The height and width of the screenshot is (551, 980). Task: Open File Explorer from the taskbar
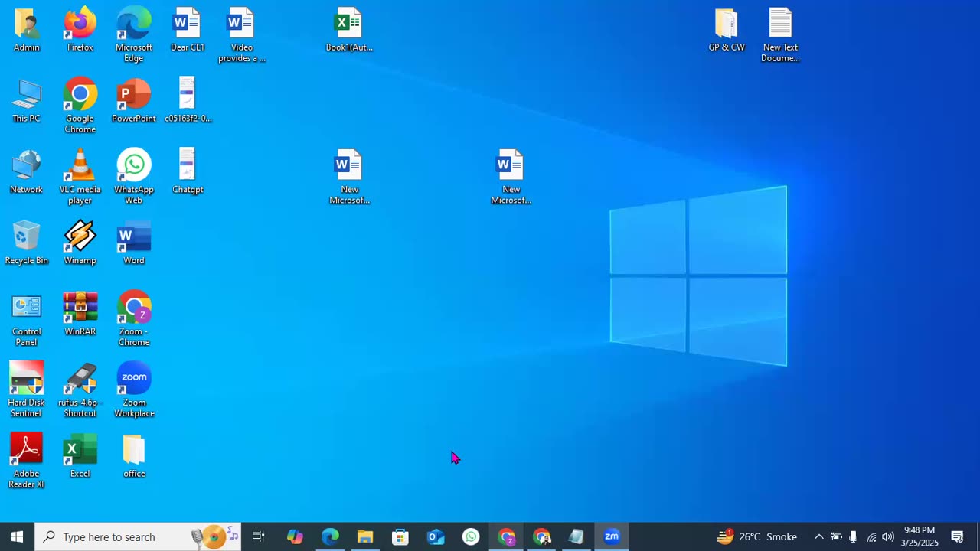pos(365,536)
